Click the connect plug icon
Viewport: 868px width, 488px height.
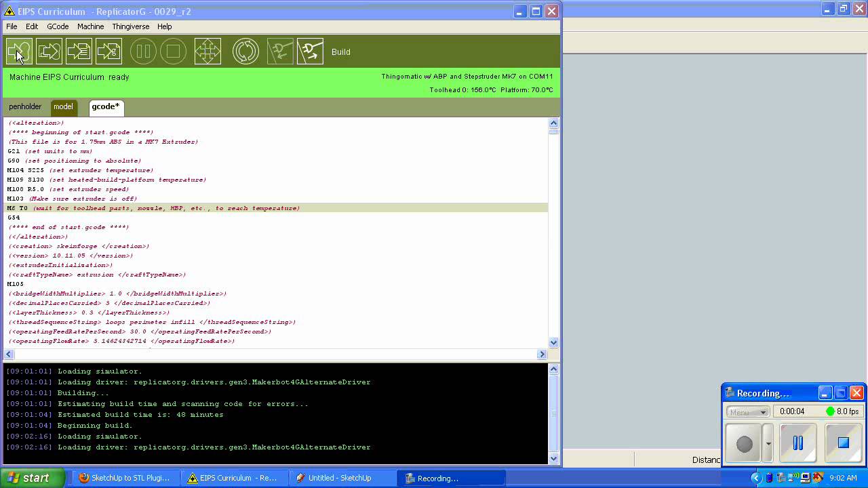tap(280, 52)
